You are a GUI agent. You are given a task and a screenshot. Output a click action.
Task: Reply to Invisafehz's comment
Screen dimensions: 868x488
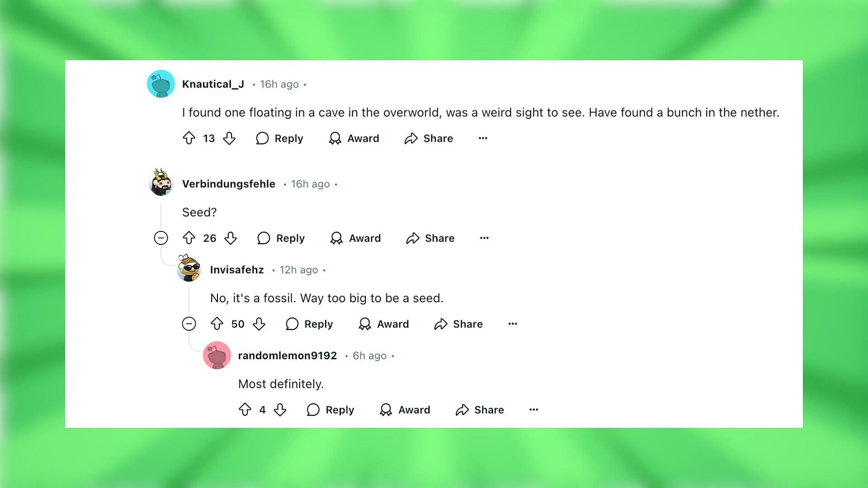pos(309,324)
